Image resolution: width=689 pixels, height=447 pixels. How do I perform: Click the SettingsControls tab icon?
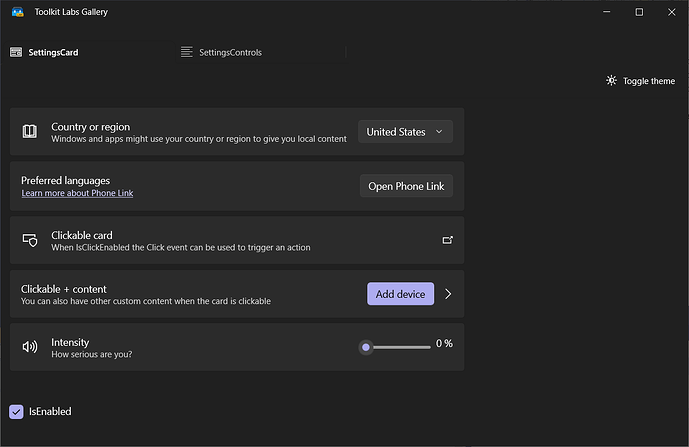pos(187,52)
